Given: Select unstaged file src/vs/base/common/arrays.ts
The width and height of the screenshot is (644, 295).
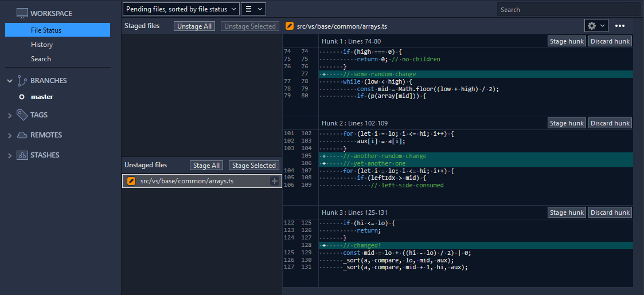Looking at the screenshot, I should [x=202, y=181].
